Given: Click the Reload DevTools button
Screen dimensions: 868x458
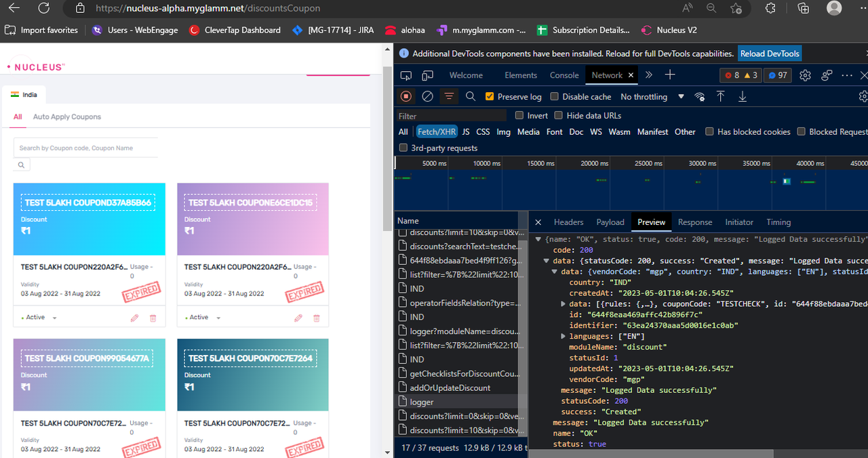Looking at the screenshot, I should coord(770,54).
